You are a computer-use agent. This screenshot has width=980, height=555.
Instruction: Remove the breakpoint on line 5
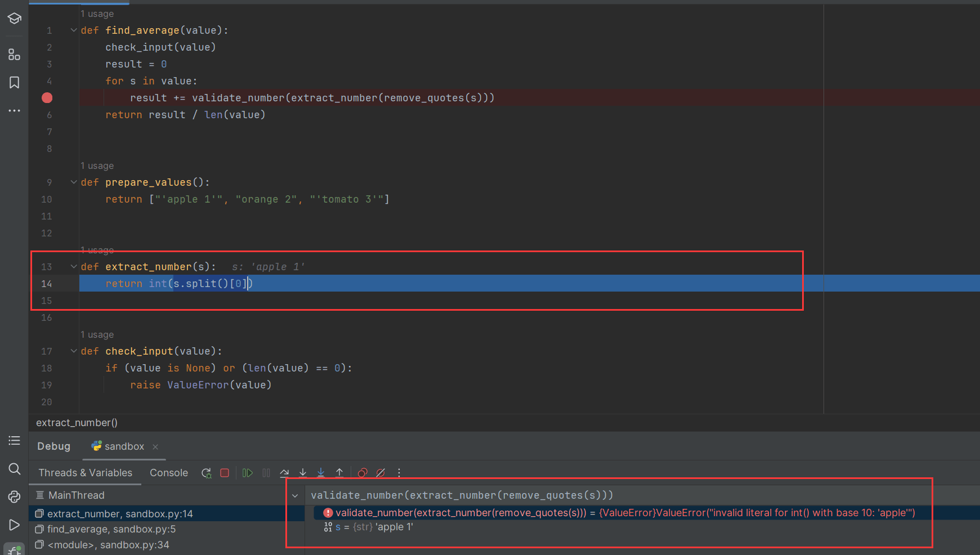(47, 98)
